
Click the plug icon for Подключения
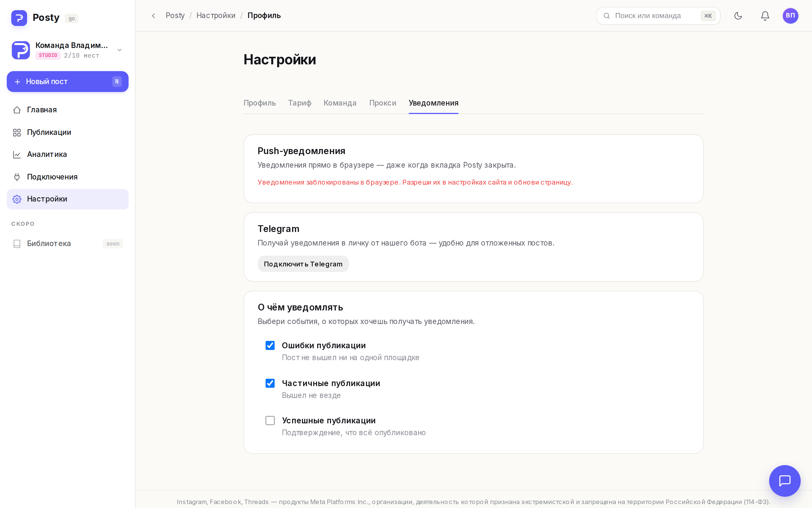coord(17,177)
